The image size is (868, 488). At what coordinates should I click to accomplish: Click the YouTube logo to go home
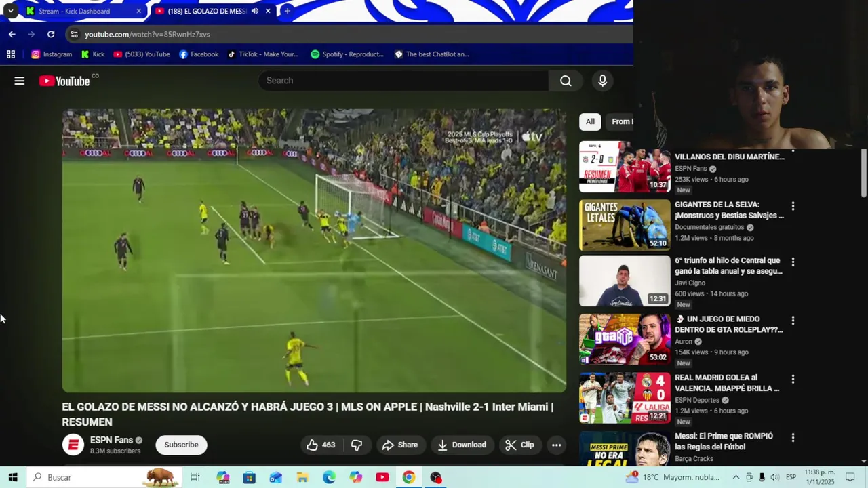pos(64,81)
